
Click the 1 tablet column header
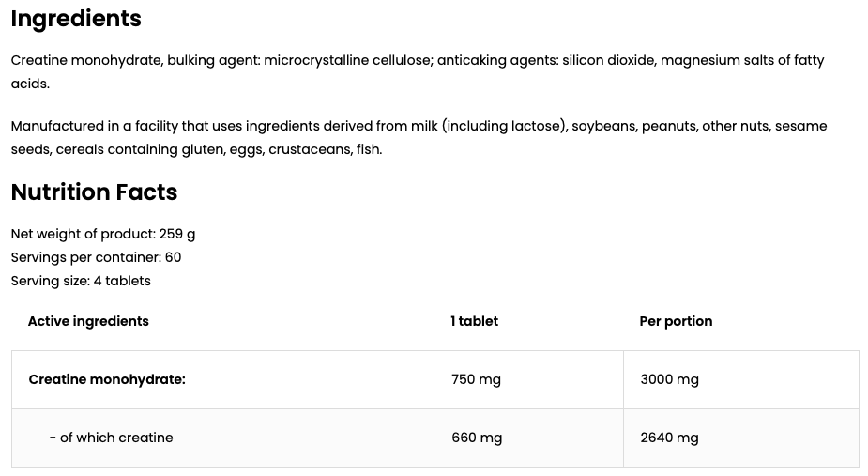click(x=474, y=321)
